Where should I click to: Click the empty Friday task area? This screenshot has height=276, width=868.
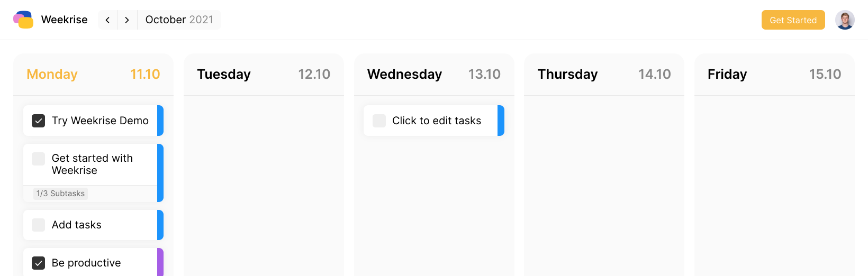(x=774, y=185)
